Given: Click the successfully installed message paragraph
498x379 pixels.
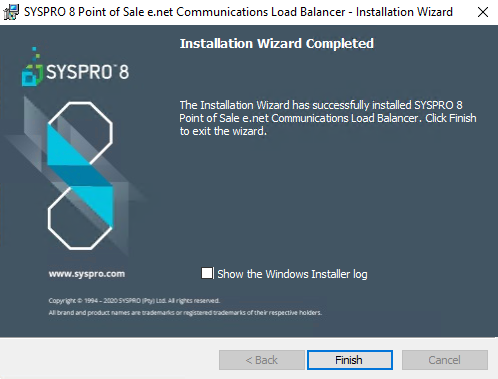Looking at the screenshot, I should coord(328,118).
